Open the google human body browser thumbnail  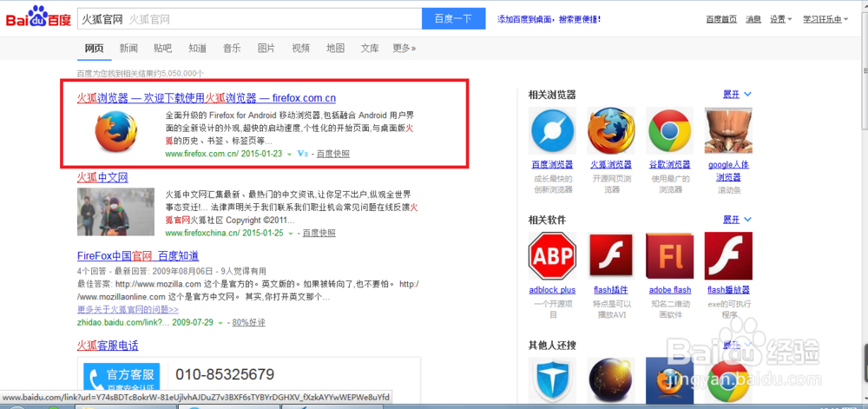coord(728,130)
